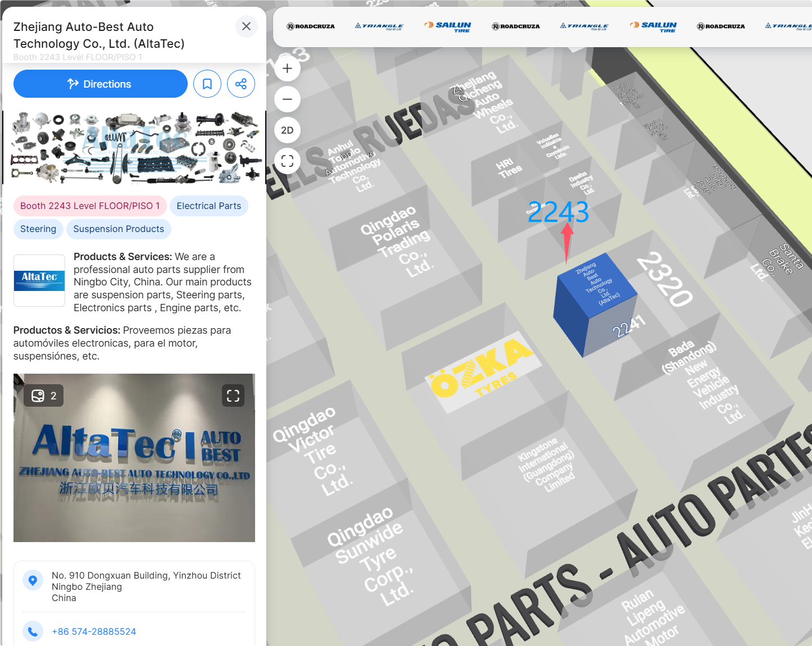The width and height of the screenshot is (812, 646).
Task: Click the second Sailun Tire sponsor logo
Action: coord(654,26)
